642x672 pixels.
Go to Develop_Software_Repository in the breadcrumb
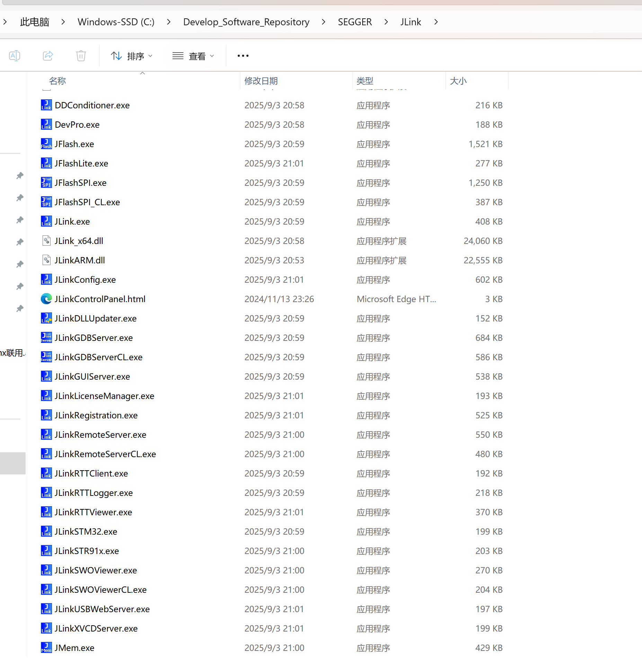point(246,22)
